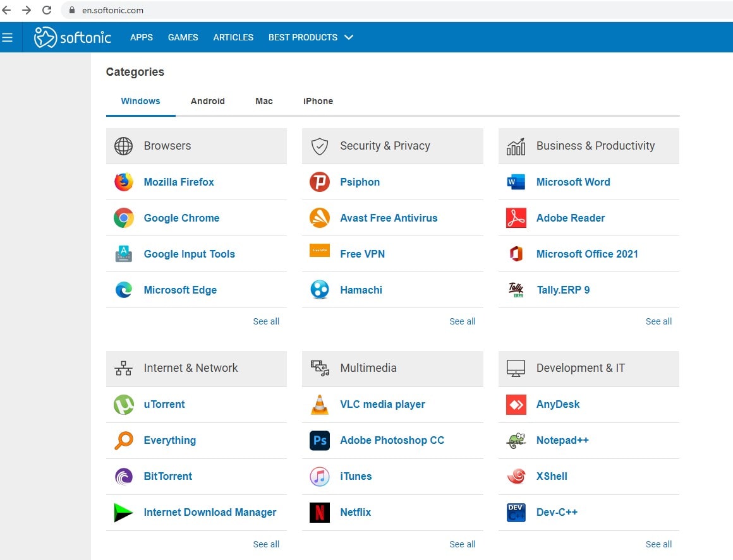The width and height of the screenshot is (733, 560).
Task: Click the Psiphon app icon
Action: coord(319,182)
